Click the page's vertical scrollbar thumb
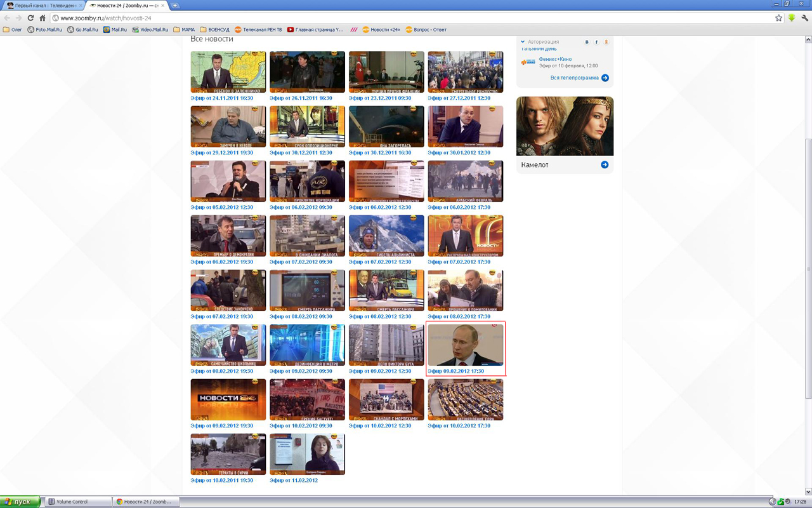 [808, 267]
